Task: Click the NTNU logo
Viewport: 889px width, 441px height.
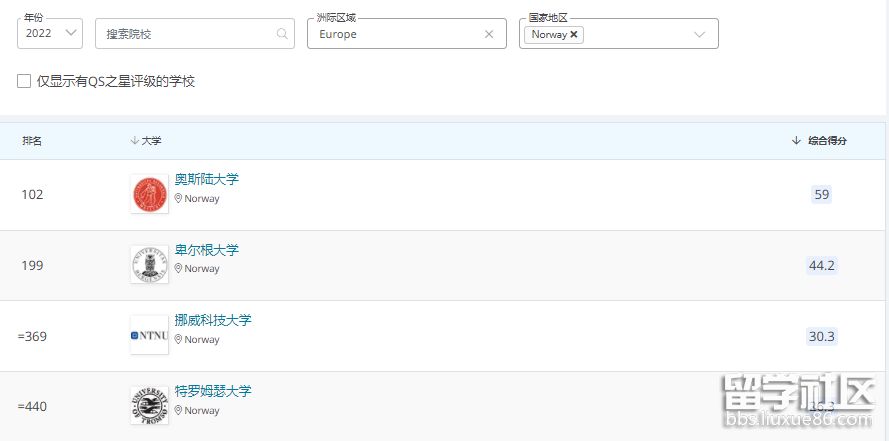Action: 149,335
